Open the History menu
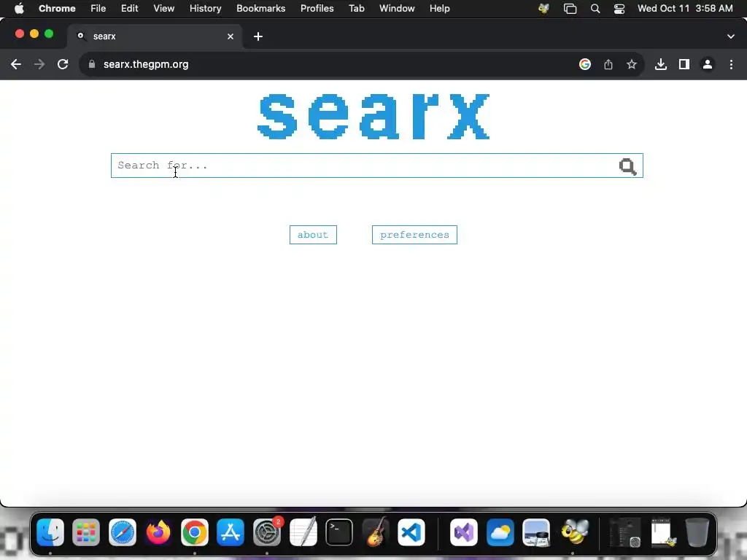Screen dimensions: 747x560 coord(205,9)
